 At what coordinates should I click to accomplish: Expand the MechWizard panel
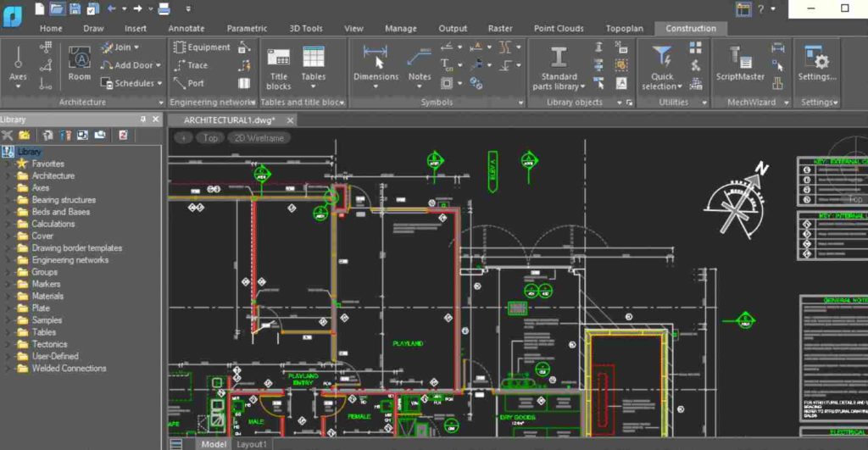point(786,103)
